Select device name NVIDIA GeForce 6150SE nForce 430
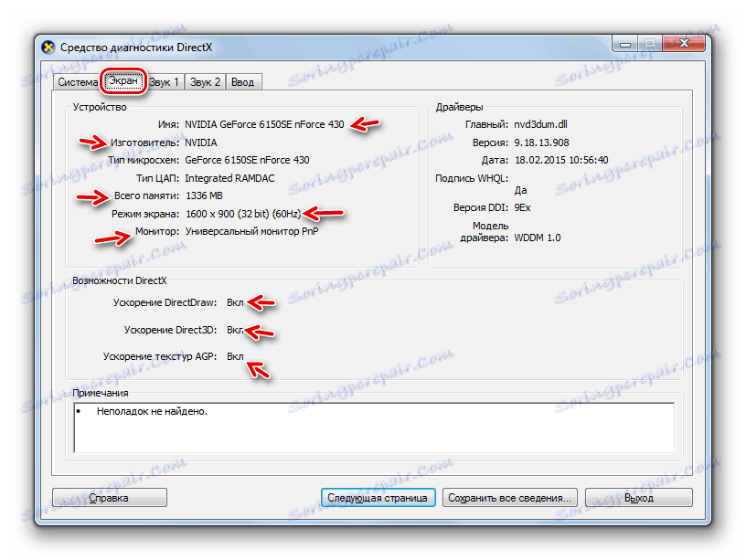Screen dimensions: 746x560 [x=264, y=124]
